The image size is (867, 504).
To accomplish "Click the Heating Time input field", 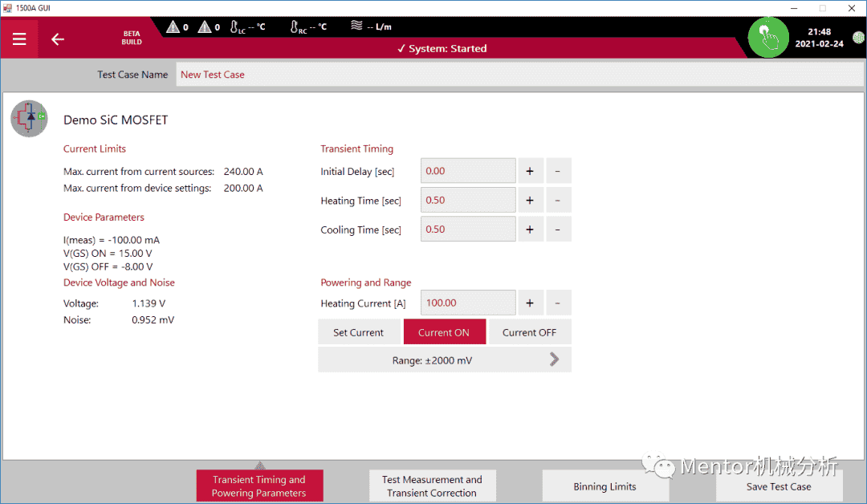I will pyautogui.click(x=468, y=200).
